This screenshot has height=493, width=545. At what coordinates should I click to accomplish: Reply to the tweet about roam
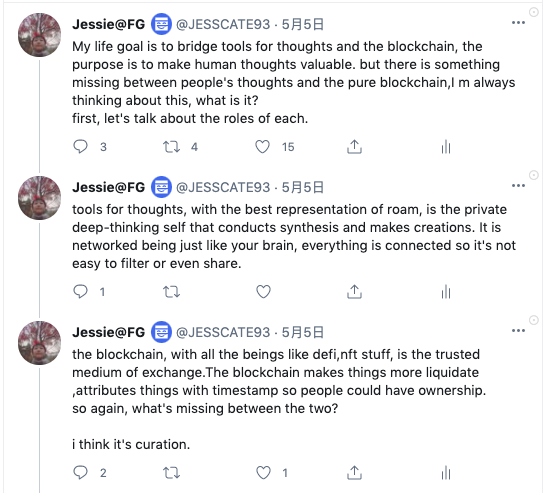pyautogui.click(x=80, y=291)
